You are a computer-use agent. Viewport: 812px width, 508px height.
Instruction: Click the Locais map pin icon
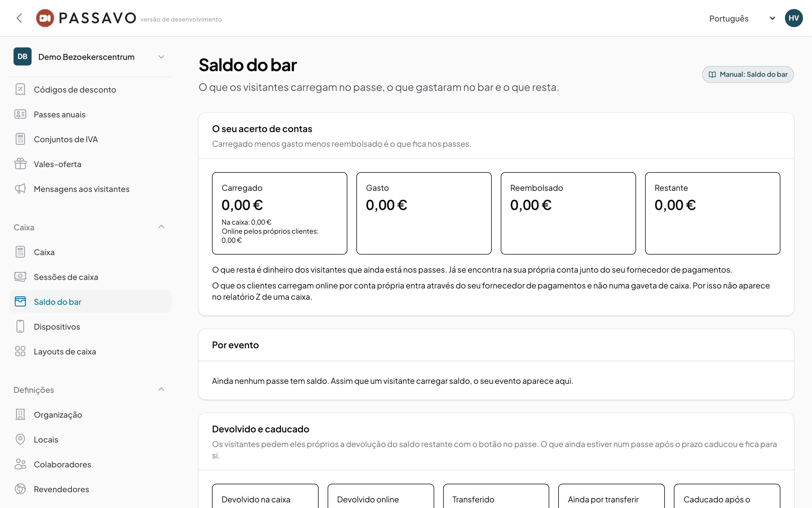[20, 439]
